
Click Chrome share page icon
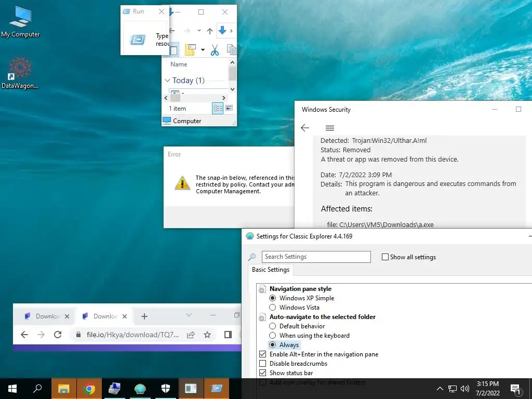click(x=191, y=335)
